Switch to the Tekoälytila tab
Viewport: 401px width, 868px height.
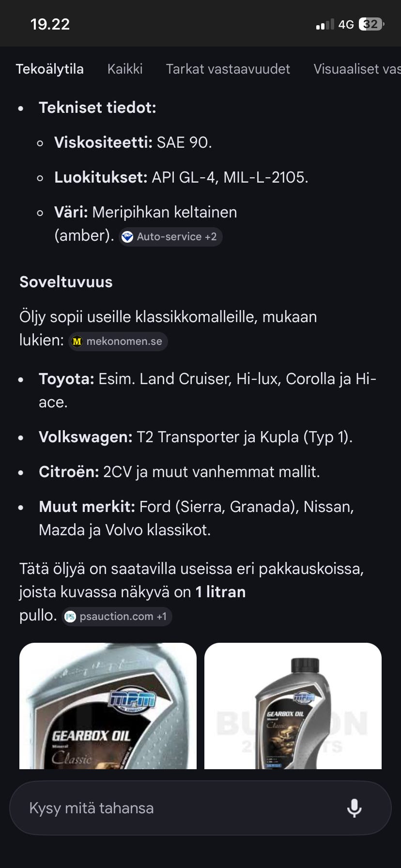coord(50,69)
